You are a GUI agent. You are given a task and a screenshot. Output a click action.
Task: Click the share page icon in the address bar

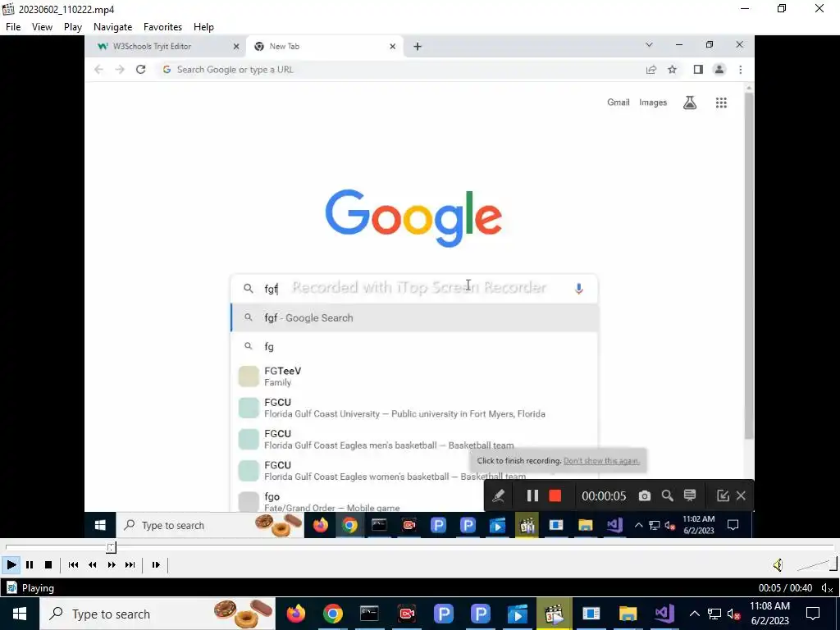point(651,70)
